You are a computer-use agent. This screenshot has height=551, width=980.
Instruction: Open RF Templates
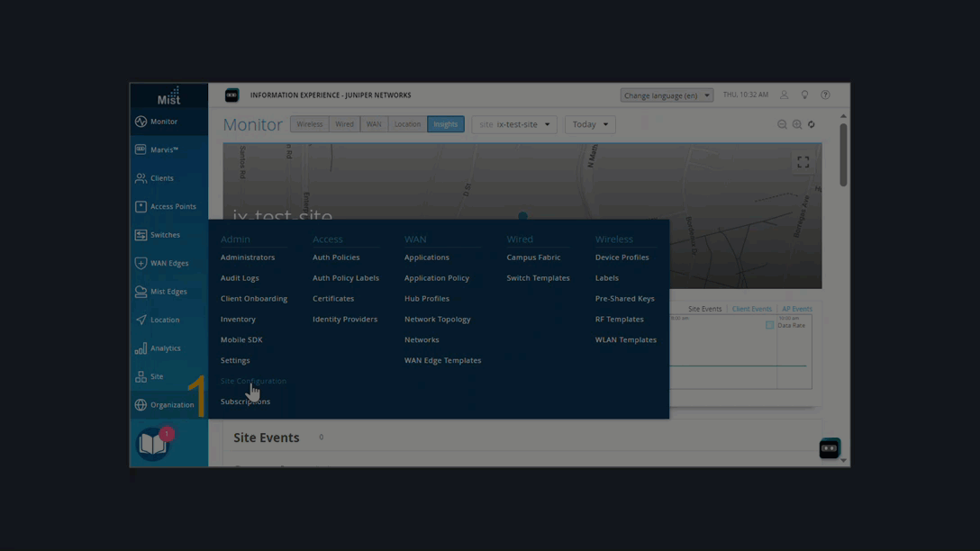(x=619, y=320)
